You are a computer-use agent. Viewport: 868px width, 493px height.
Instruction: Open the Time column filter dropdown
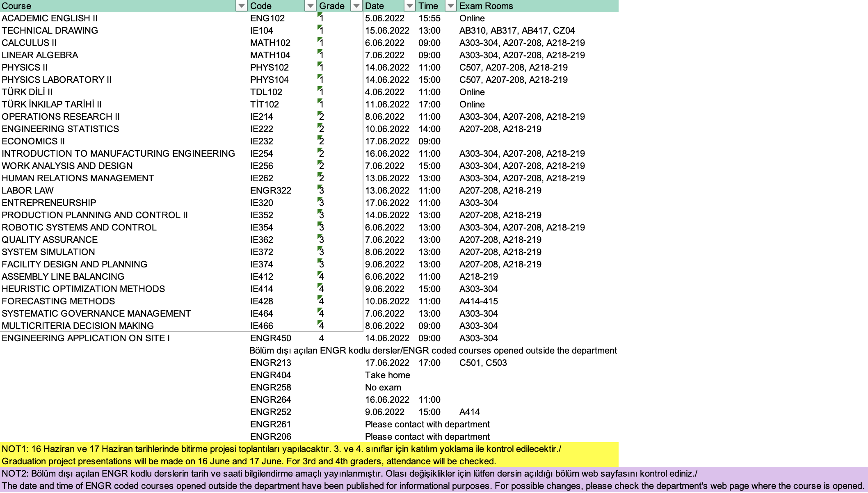pyautogui.click(x=450, y=6)
